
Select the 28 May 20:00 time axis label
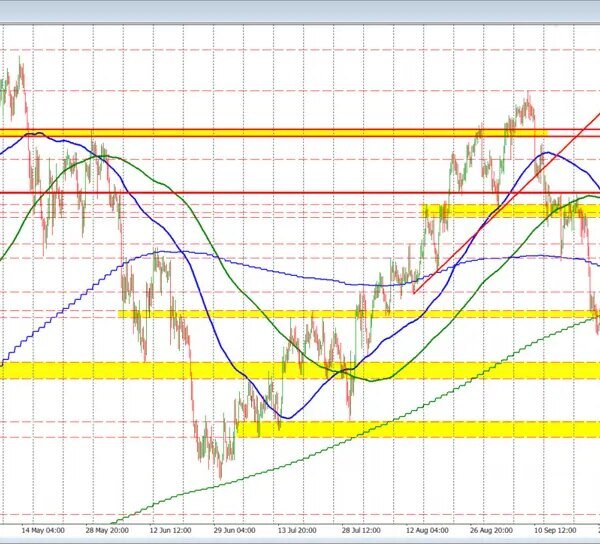pyautogui.click(x=107, y=531)
